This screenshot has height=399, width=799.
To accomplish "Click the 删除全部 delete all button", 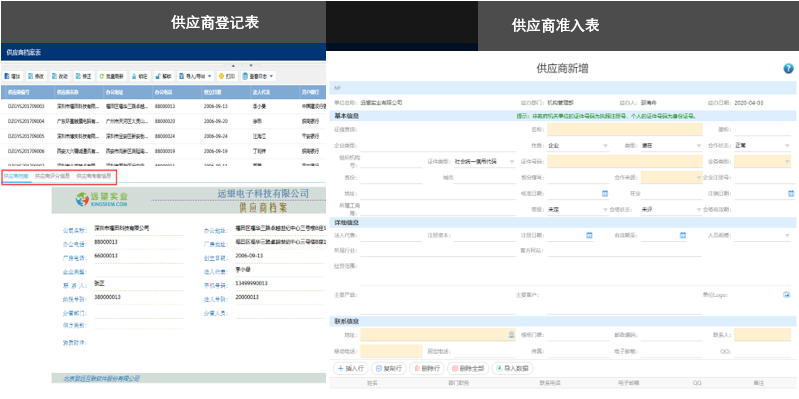I will [x=467, y=368].
